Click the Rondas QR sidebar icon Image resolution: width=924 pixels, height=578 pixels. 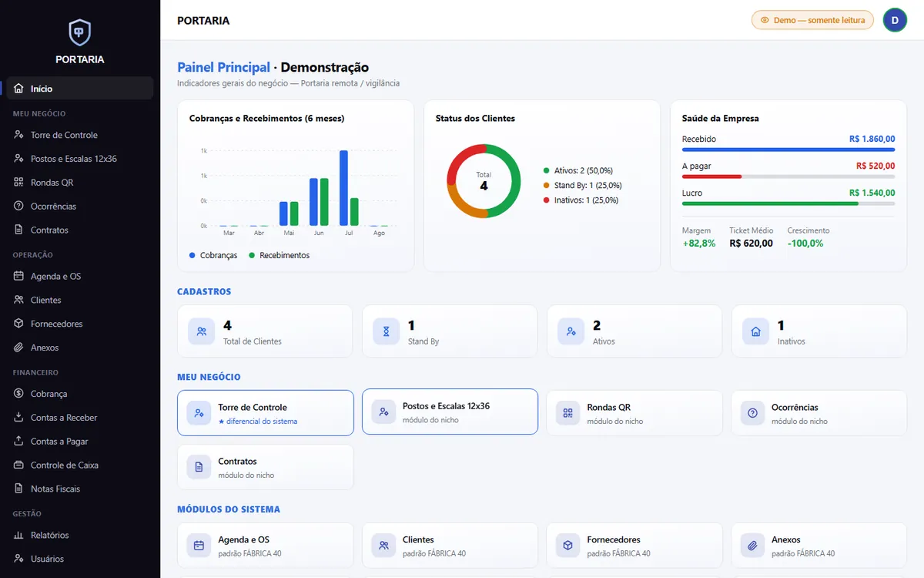(19, 183)
